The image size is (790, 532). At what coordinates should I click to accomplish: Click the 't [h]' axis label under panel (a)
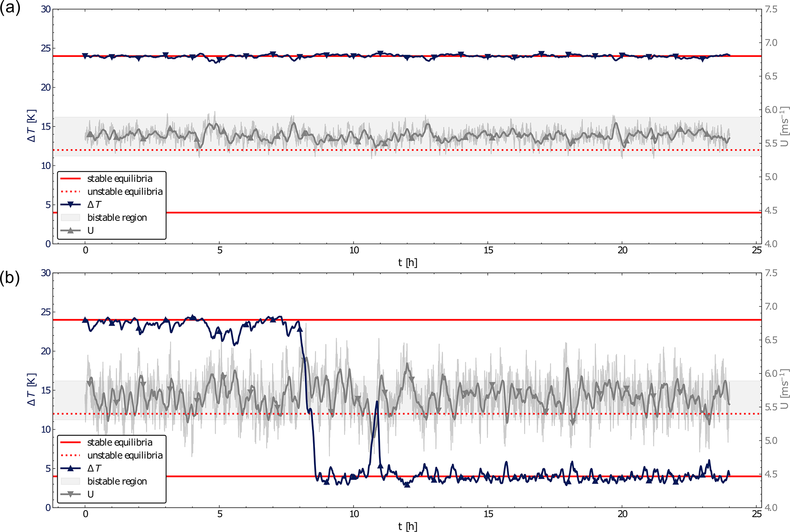pyautogui.click(x=407, y=263)
